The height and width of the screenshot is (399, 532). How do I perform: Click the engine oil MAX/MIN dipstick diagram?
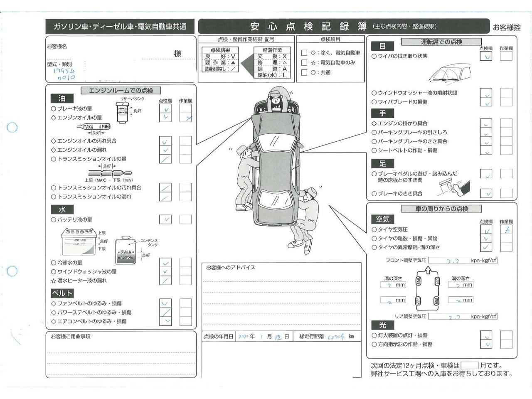94,126
